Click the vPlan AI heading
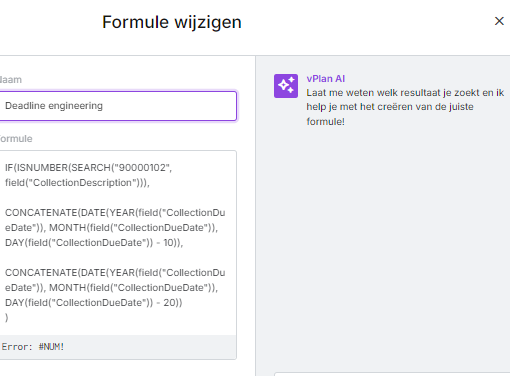Viewport: 510px width, 376px height. [x=326, y=79]
